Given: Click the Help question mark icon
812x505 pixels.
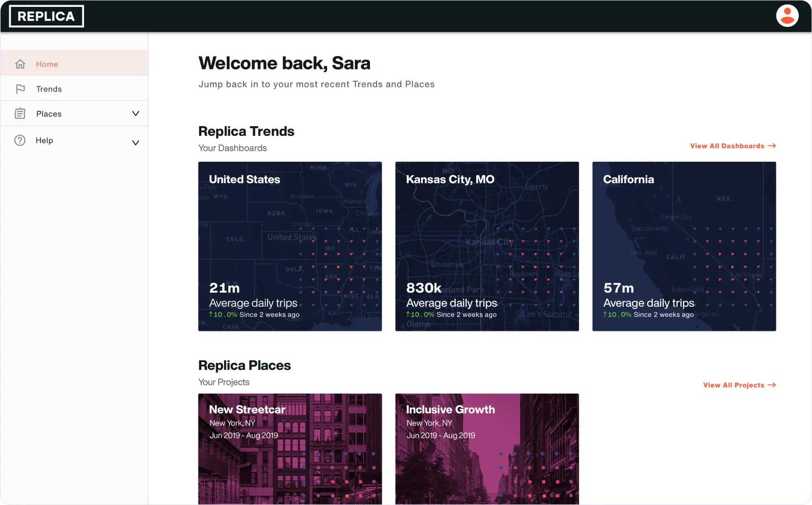Looking at the screenshot, I should click(x=20, y=140).
